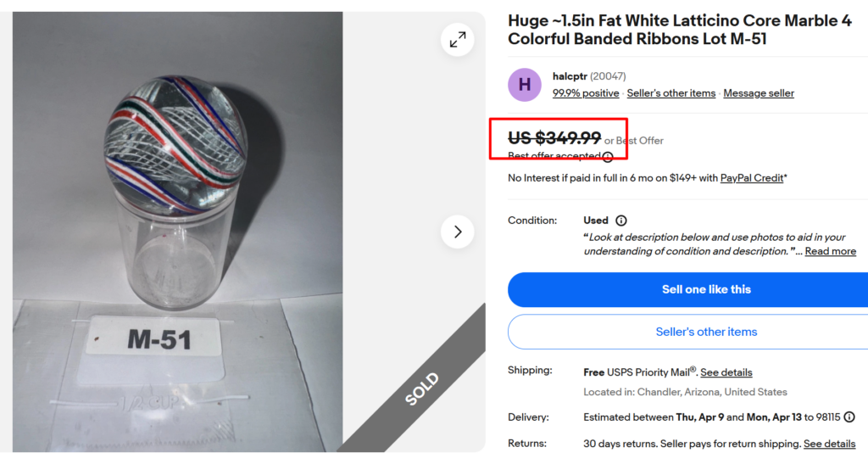This screenshot has height=464, width=868.
Task: Expand condition text with Read more
Action: (x=830, y=251)
